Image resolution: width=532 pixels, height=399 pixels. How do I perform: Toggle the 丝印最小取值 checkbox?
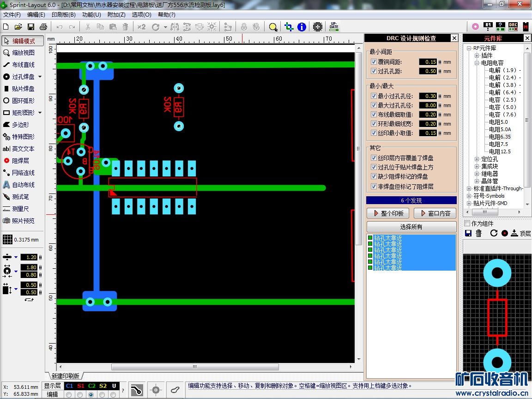tap(374, 133)
